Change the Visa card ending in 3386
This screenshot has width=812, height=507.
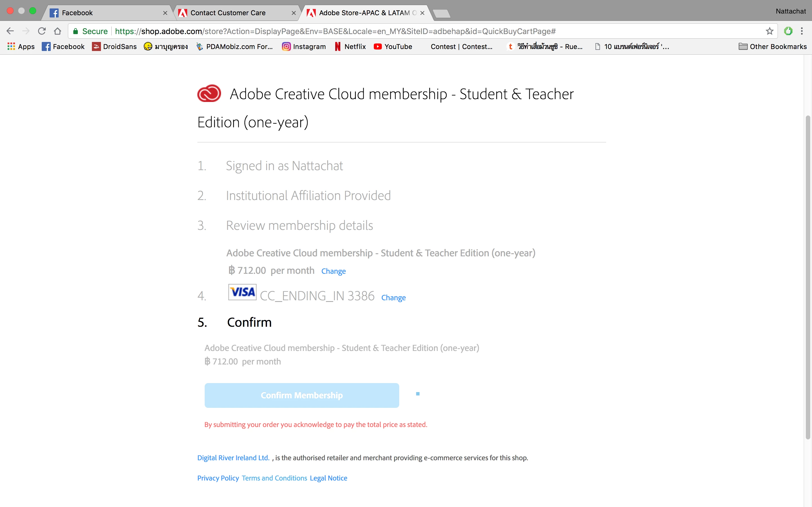click(393, 297)
